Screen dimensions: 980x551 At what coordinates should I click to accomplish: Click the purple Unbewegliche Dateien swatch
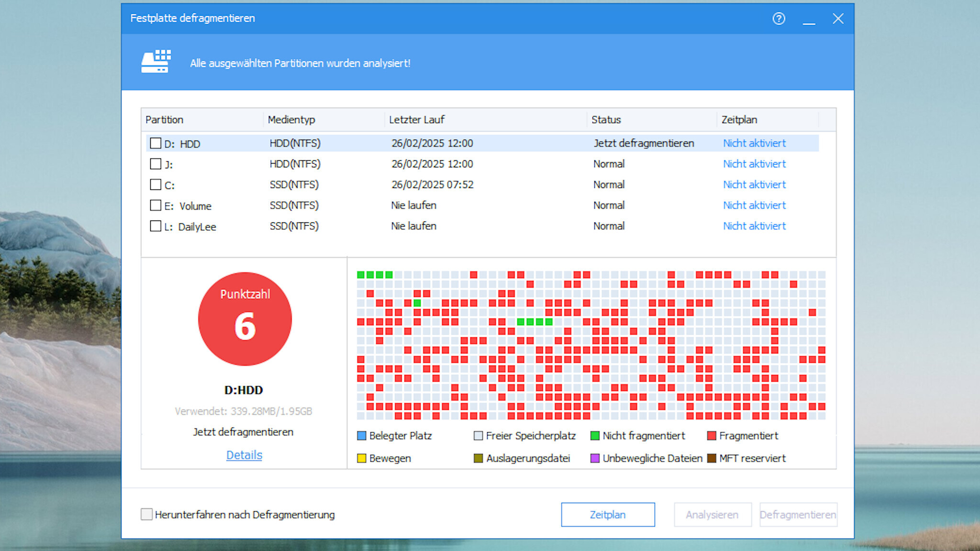click(x=595, y=458)
